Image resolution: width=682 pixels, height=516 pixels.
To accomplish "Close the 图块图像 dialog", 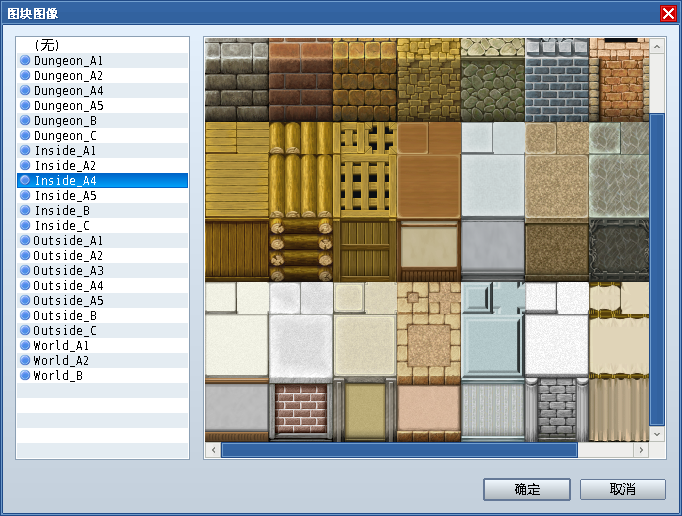I will [668, 13].
